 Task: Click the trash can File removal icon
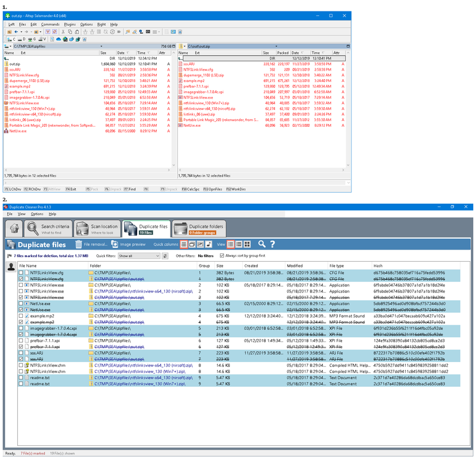[x=79, y=244]
